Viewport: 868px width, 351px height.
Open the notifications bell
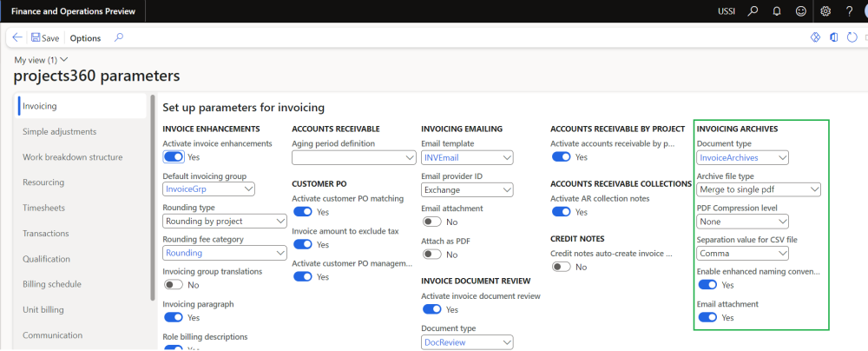775,11
